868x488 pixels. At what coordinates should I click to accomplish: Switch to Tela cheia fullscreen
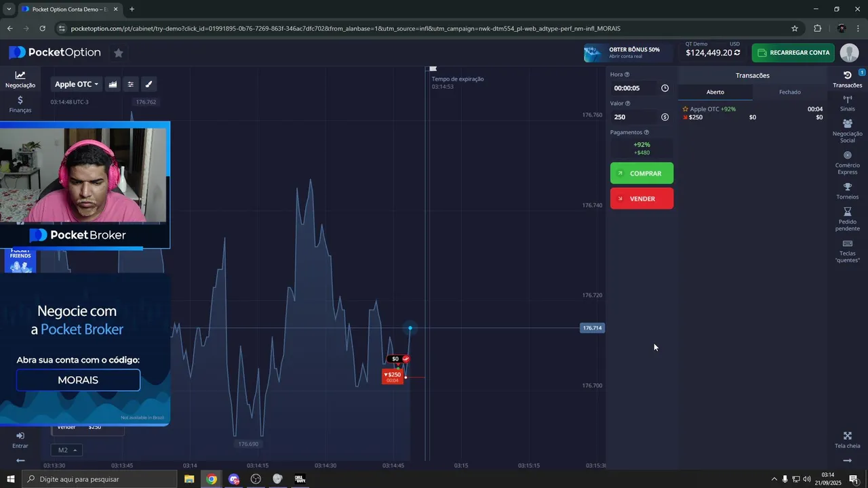tap(848, 440)
